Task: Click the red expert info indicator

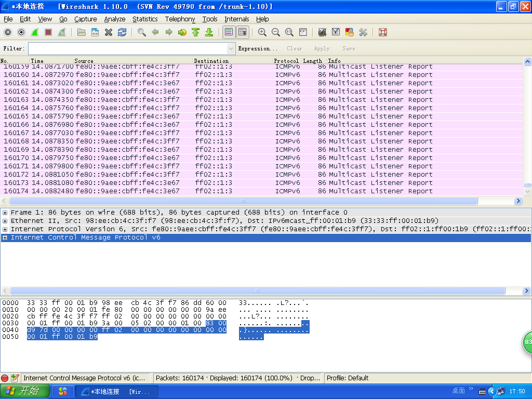Action: (5, 378)
